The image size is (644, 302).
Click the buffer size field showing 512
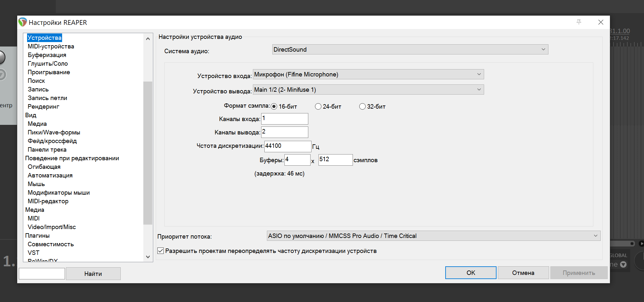(336, 160)
